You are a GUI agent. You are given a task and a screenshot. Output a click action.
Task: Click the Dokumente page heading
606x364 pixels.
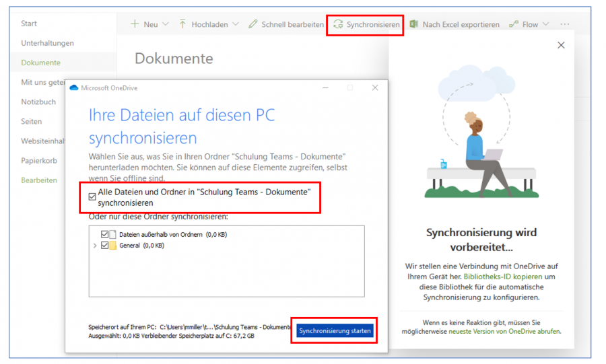174,59
